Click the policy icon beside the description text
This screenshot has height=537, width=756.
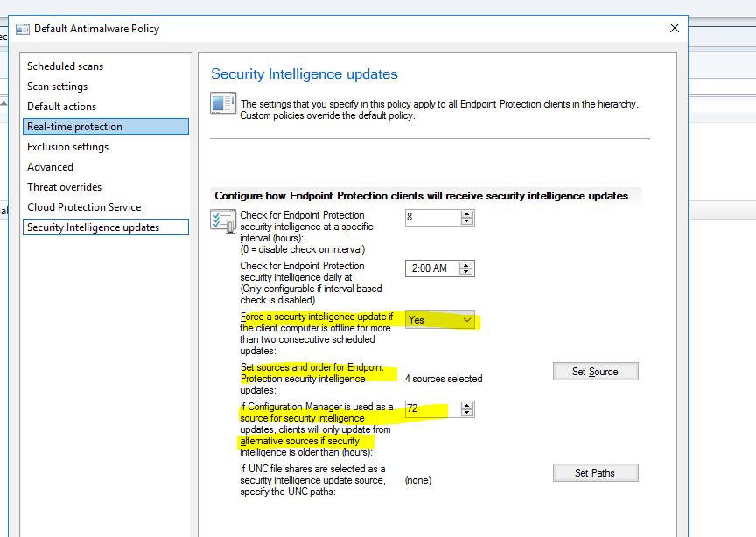click(223, 102)
